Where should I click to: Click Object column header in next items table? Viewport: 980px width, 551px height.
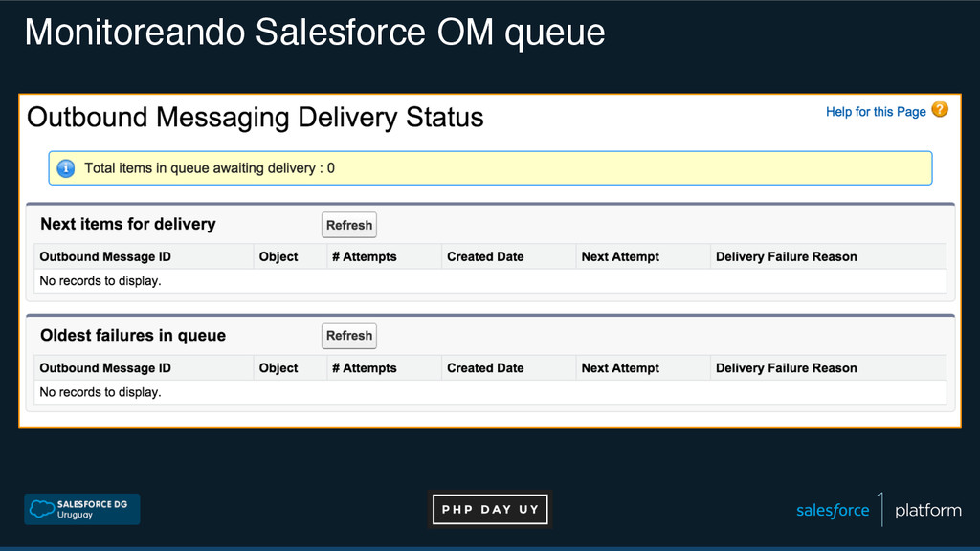278,256
